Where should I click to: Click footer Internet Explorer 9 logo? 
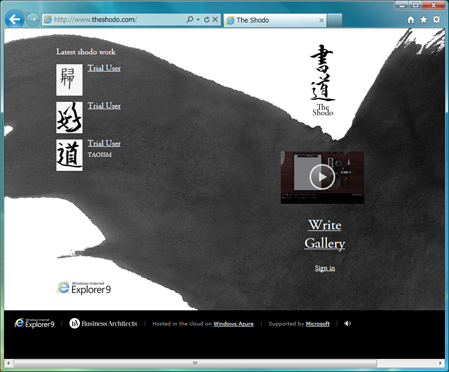[34, 323]
